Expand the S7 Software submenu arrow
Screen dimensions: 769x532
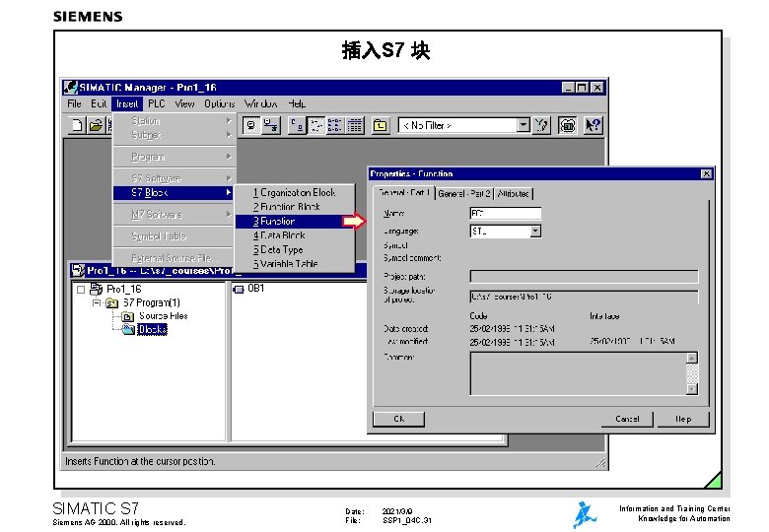pyautogui.click(x=229, y=178)
